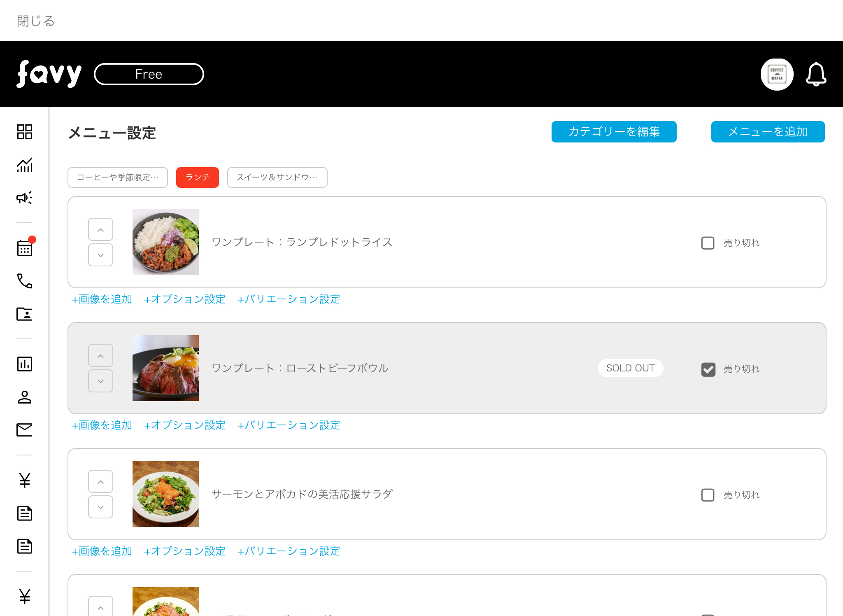Open the Coffee Mafia shop avatar
Image resolution: width=843 pixels, height=616 pixels.
pos(777,74)
